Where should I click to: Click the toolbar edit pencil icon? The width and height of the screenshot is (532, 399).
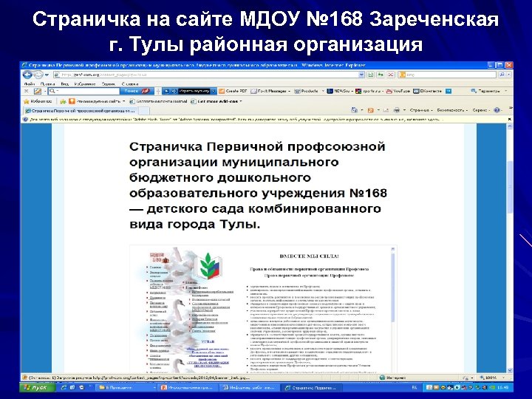click(x=38, y=92)
